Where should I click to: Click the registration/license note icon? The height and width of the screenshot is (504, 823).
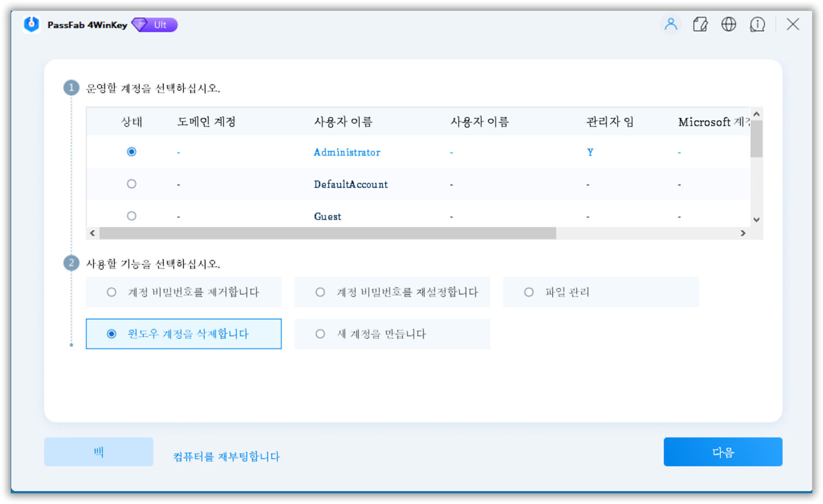[x=700, y=24]
